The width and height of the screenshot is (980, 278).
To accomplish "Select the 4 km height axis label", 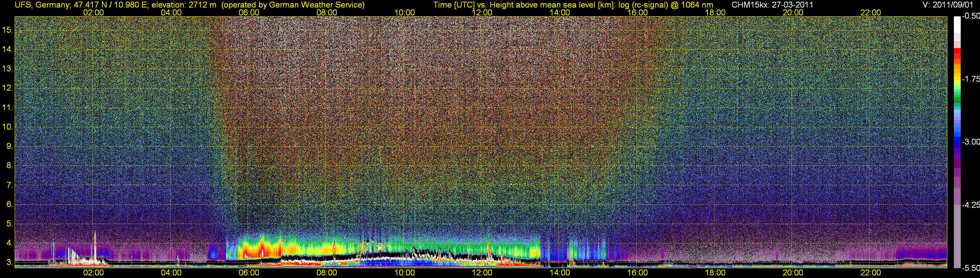I will pos(9,243).
